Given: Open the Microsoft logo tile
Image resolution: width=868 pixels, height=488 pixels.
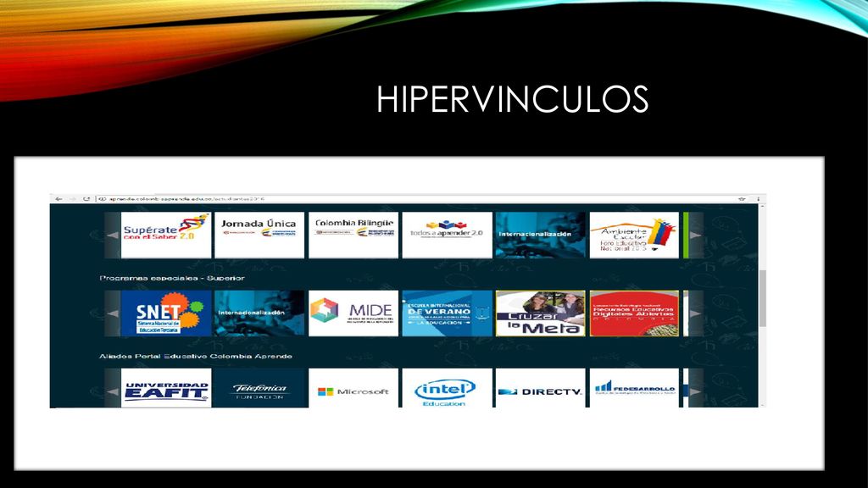Looking at the screenshot, I should tap(353, 388).
